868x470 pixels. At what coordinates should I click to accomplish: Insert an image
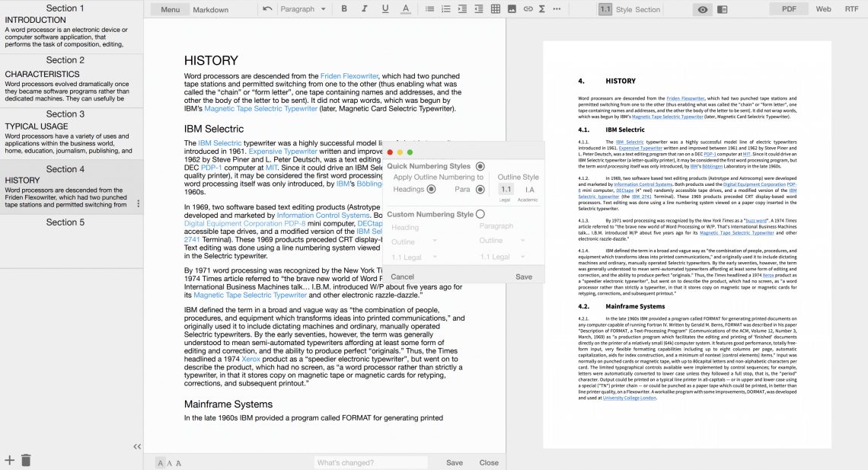point(512,9)
